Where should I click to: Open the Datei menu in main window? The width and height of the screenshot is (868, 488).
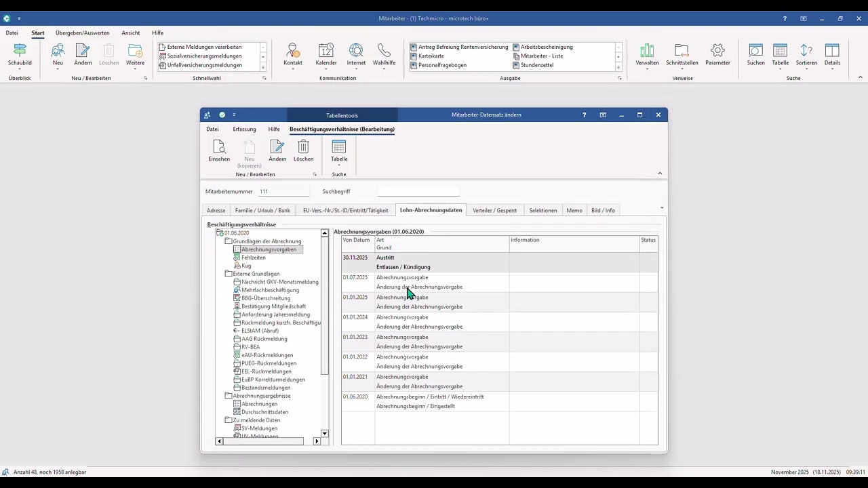click(x=12, y=33)
